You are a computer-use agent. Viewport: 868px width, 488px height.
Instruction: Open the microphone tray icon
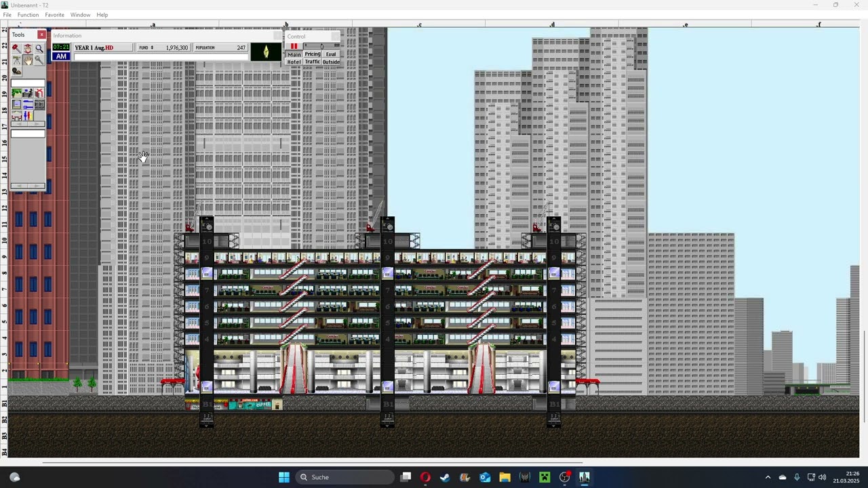point(797,477)
